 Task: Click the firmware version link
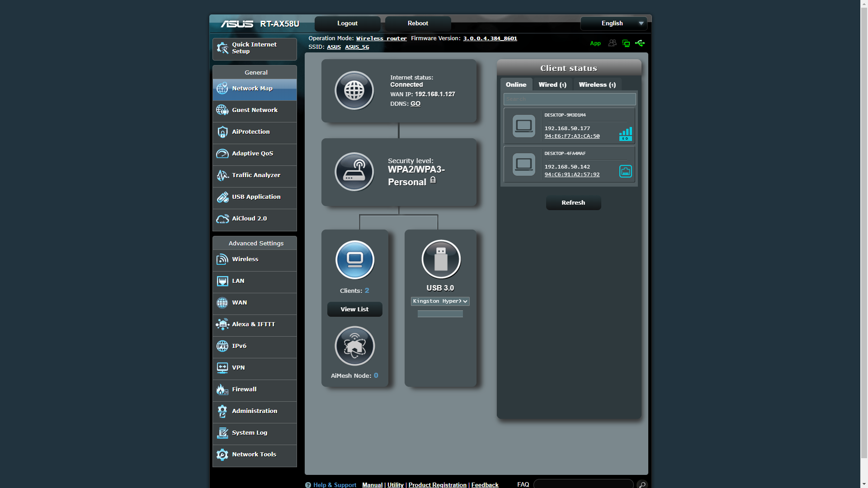(490, 38)
